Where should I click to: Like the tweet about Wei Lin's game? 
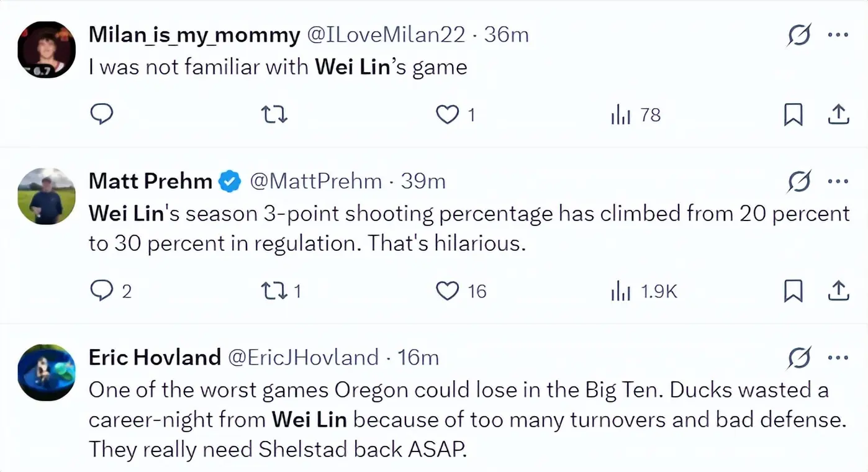pos(447,114)
